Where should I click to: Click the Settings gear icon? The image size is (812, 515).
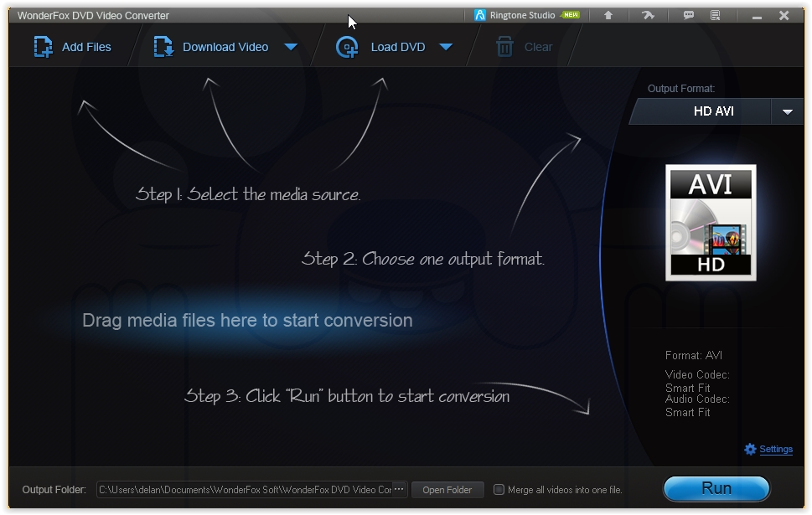click(x=750, y=450)
